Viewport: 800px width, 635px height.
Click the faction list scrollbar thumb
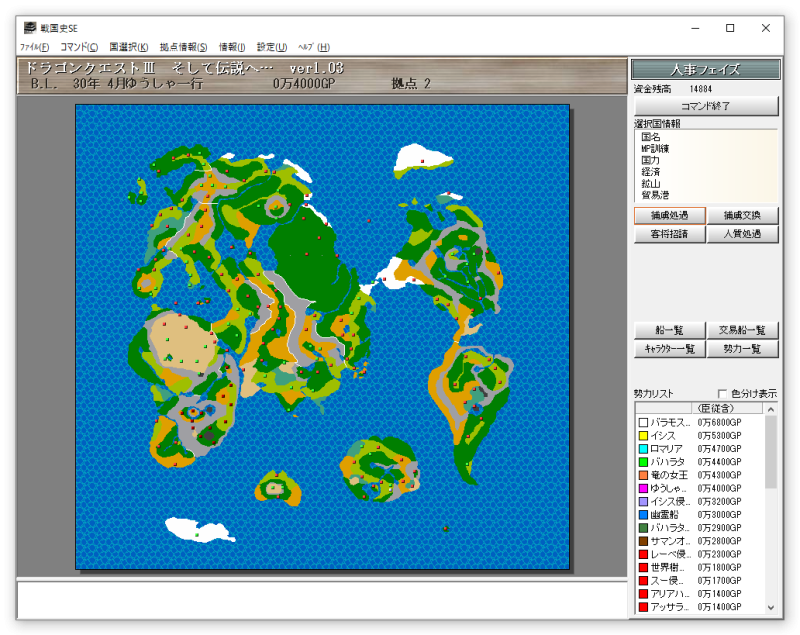coord(771,451)
